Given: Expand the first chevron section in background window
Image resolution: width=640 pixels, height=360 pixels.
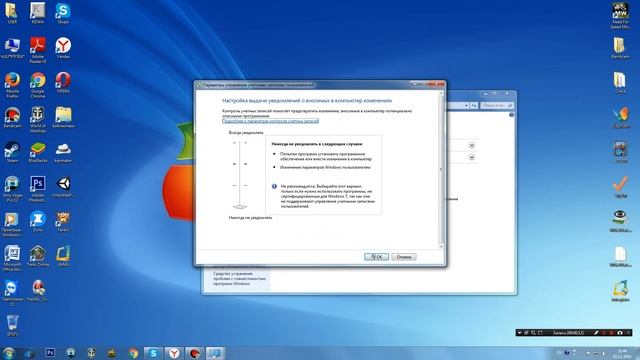Looking at the screenshot, I should point(471,145).
